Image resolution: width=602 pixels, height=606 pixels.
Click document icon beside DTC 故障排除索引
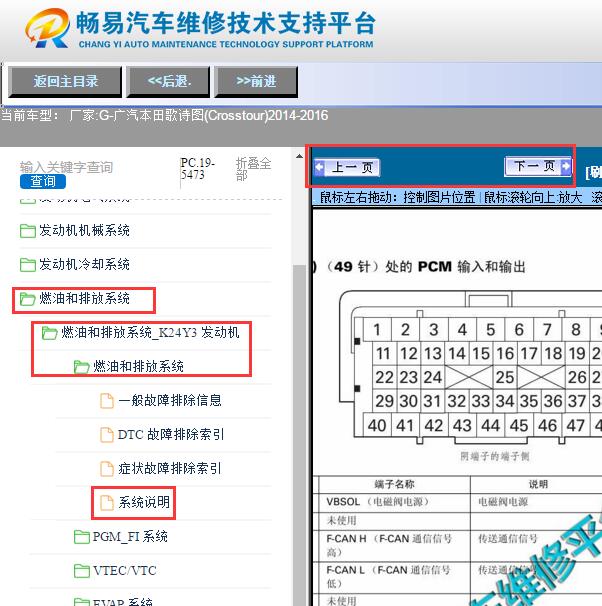(x=107, y=435)
